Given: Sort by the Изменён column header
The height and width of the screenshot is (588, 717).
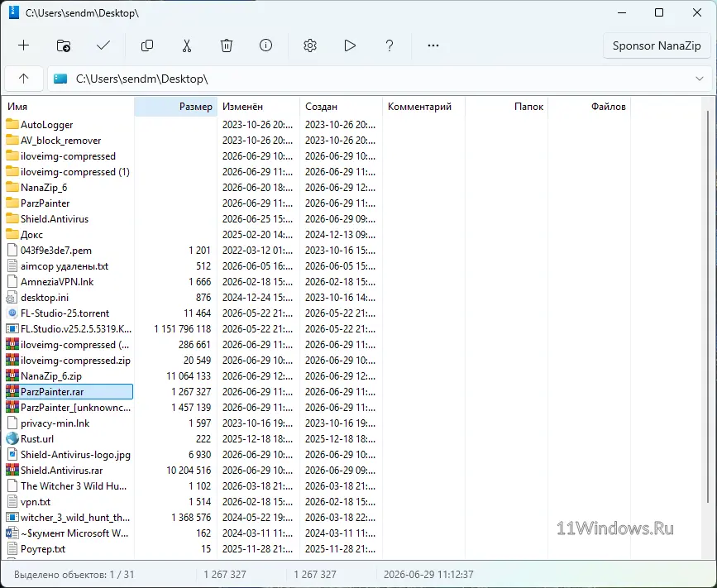Looking at the screenshot, I should [x=258, y=107].
